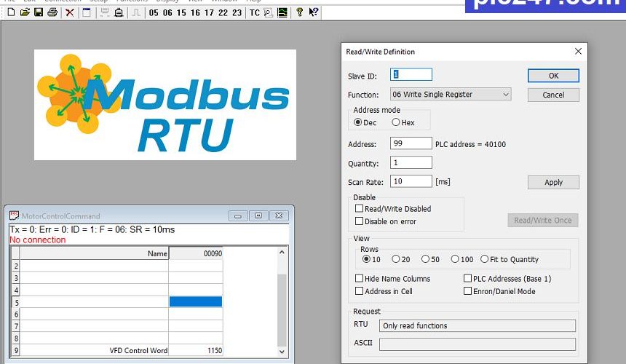The image size is (626, 364).
Task: Click the window toolbar icon
Action: tap(86, 12)
